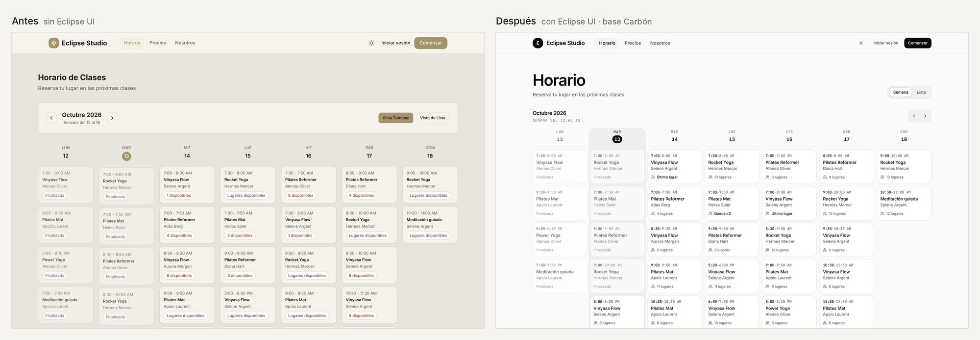The image size is (980, 340).
Task: Select DOM 18 column header in Después
Action: coord(904,136)
